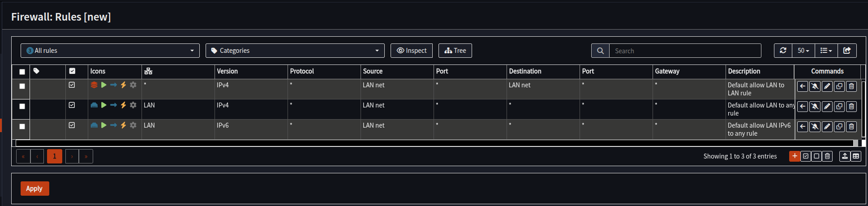
Task: Edit the Default allow LAN to LAN rule
Action: 827,86
